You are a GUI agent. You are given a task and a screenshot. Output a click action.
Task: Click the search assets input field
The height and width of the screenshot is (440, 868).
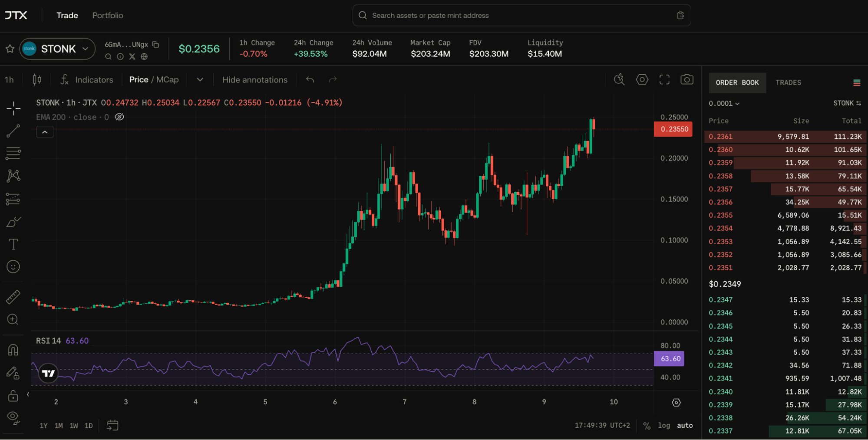521,16
